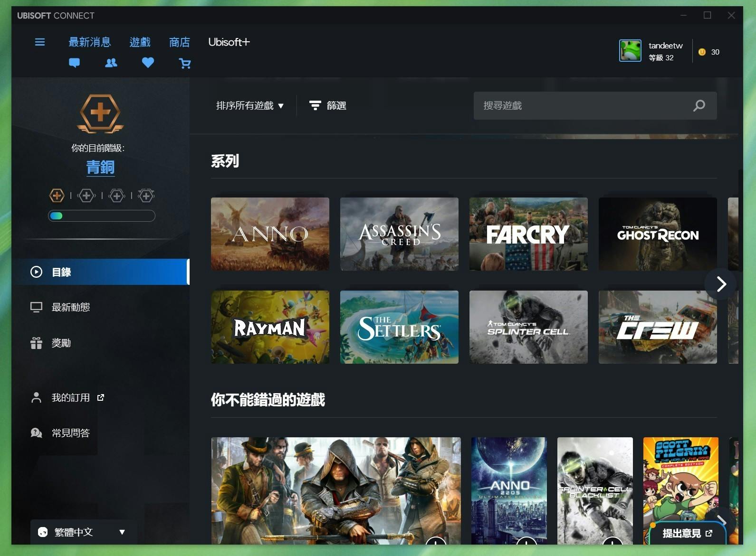Show next series with the right chevron
The width and height of the screenshot is (756, 556).
point(721,284)
